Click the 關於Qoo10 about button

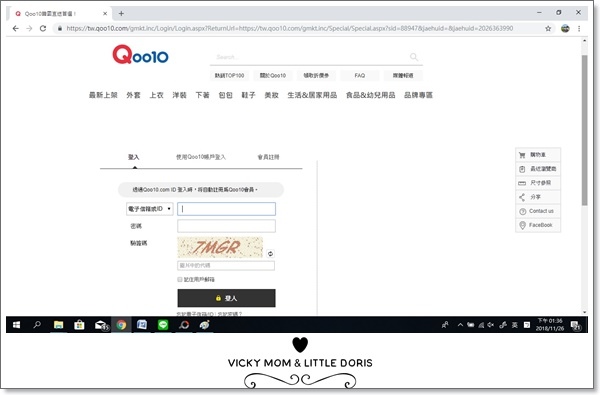tap(273, 75)
